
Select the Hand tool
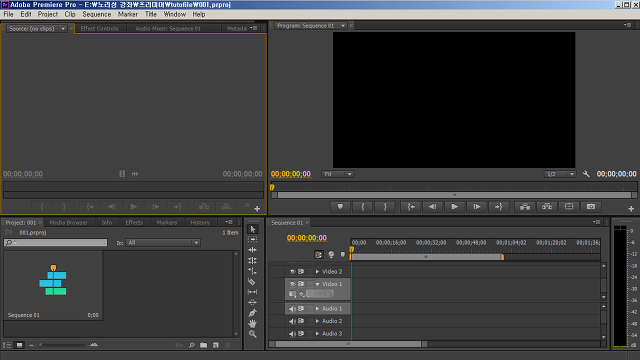pos(253,324)
